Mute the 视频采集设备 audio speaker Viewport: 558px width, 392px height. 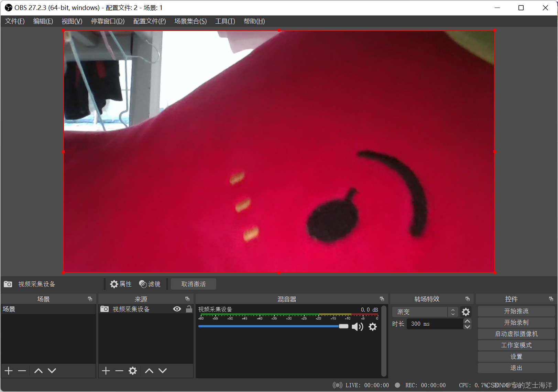click(x=358, y=327)
